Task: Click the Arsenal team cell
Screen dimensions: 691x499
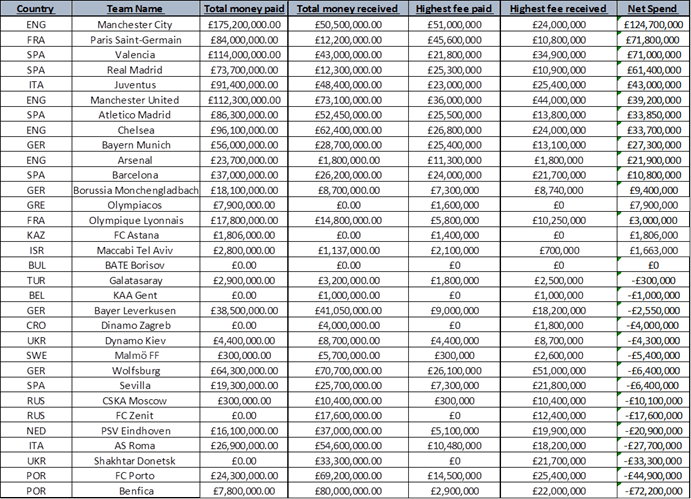Action: click(135, 160)
